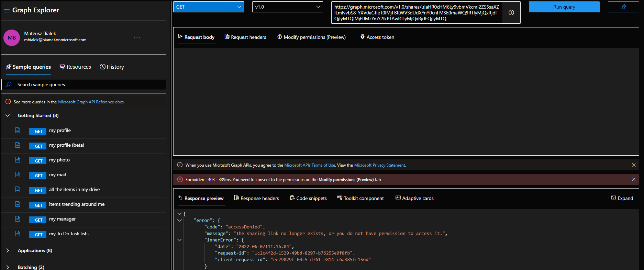Click the info icon beside the query URL
This screenshot has height=270, width=644.
511,12
